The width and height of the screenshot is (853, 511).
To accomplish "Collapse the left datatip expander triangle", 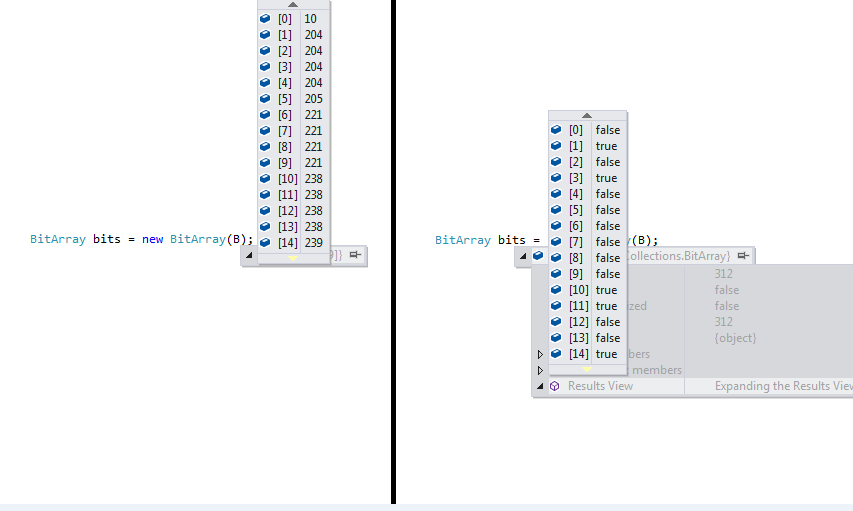I will (x=249, y=255).
